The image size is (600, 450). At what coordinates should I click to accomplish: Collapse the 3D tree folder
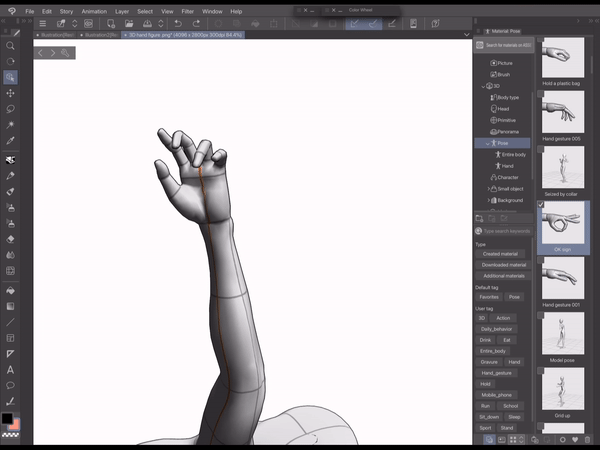(482, 86)
